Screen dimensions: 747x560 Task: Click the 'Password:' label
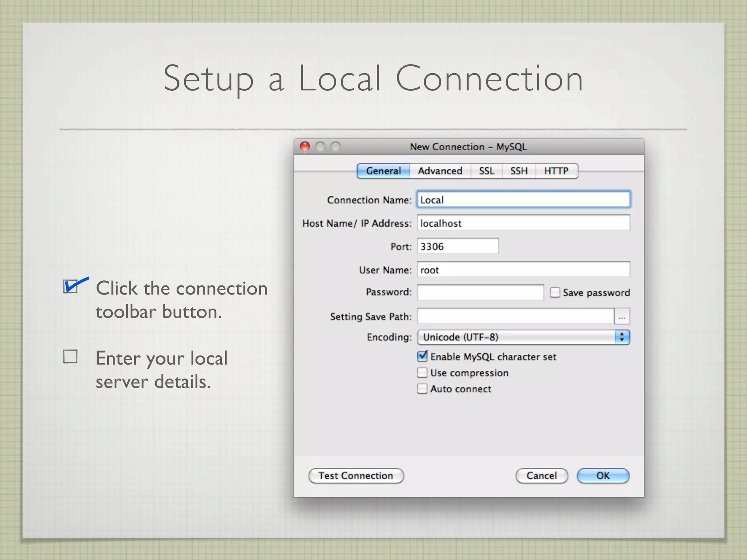point(388,292)
